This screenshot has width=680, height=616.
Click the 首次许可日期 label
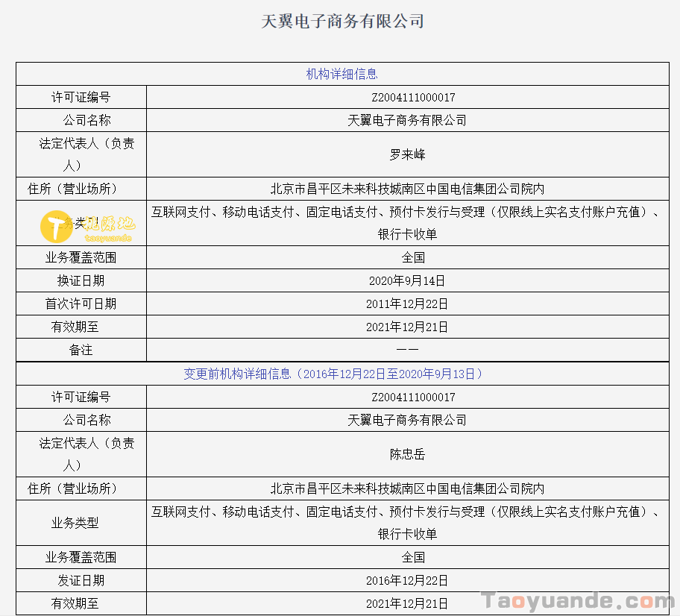click(81, 304)
